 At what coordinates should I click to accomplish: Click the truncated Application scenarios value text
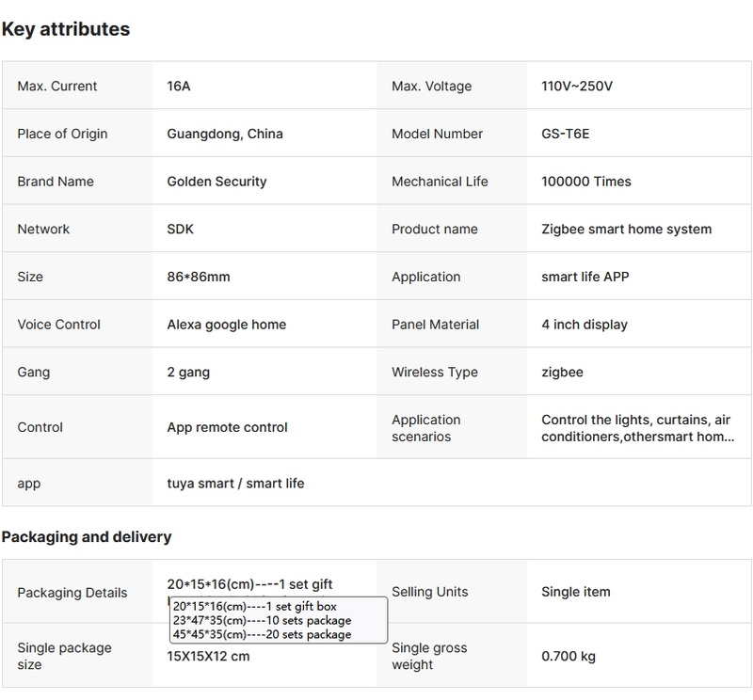tap(635, 428)
